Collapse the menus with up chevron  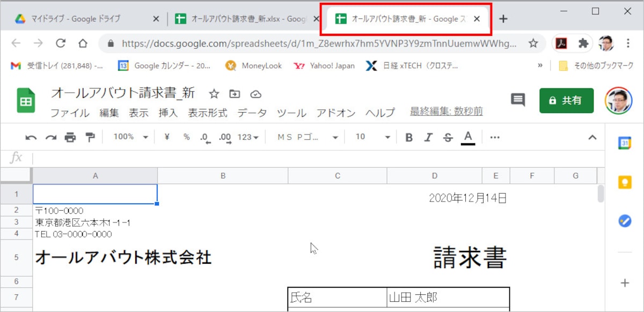pos(592,137)
